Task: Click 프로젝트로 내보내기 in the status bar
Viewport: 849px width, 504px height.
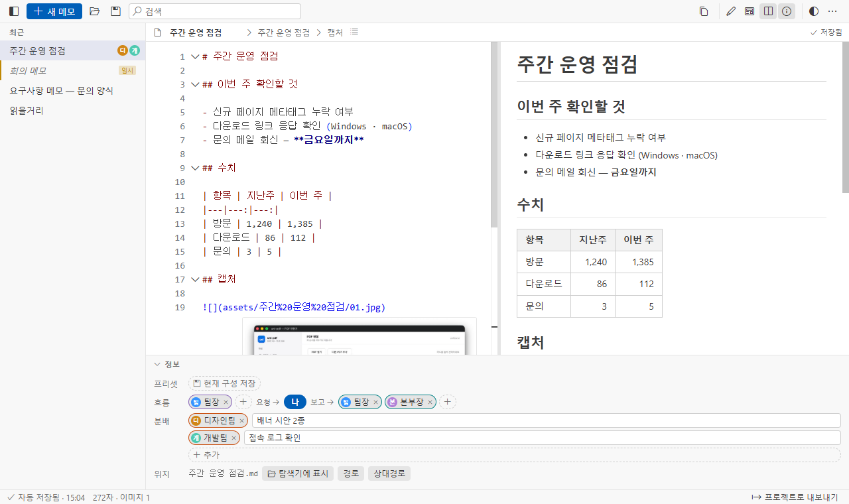Action: [x=795, y=497]
